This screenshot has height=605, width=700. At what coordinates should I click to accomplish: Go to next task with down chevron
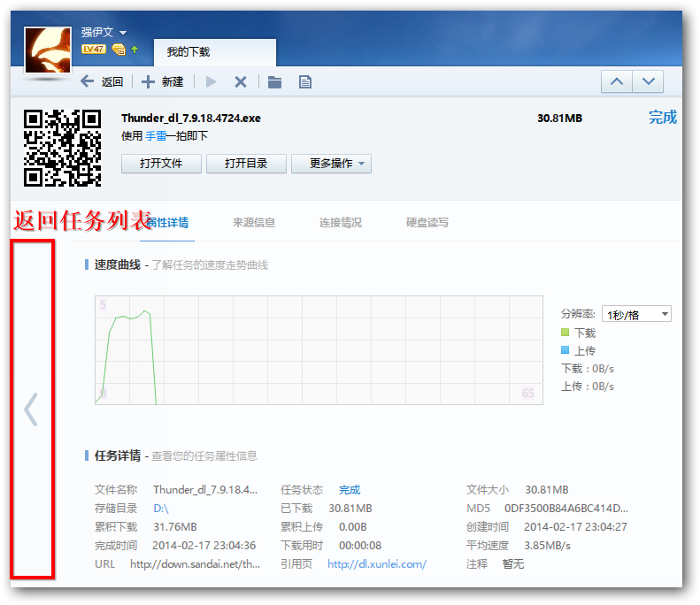648,81
